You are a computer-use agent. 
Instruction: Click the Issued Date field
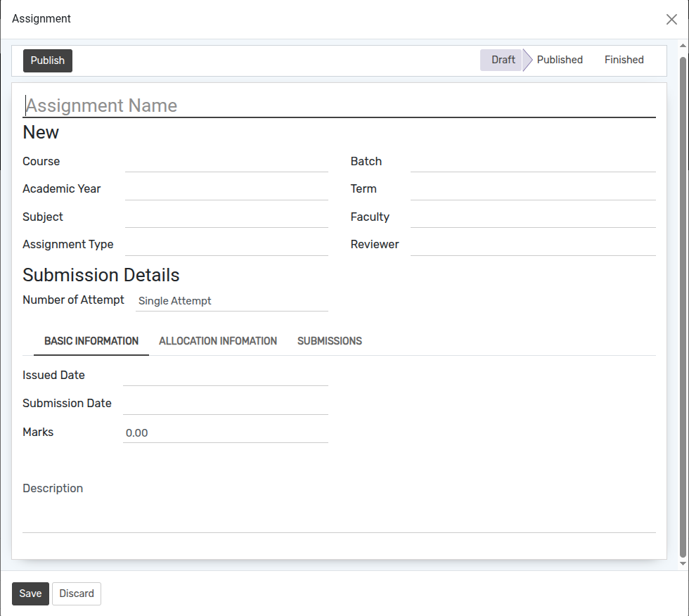click(226, 376)
